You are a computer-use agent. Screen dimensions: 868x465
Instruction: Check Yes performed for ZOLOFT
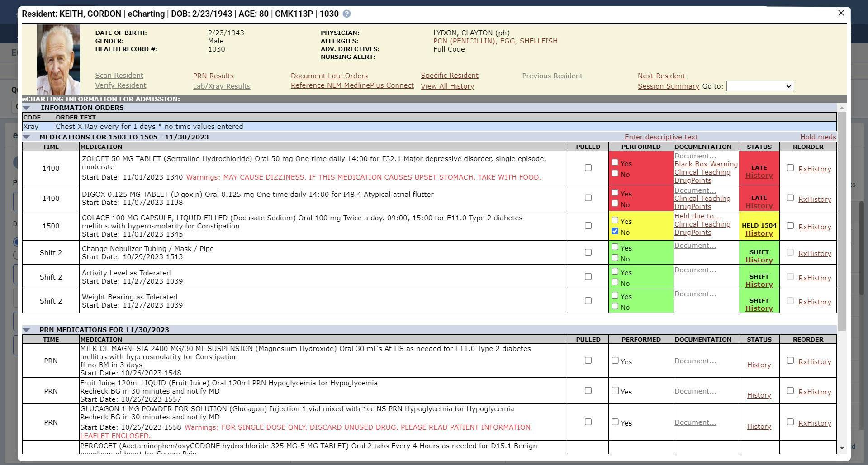click(615, 162)
